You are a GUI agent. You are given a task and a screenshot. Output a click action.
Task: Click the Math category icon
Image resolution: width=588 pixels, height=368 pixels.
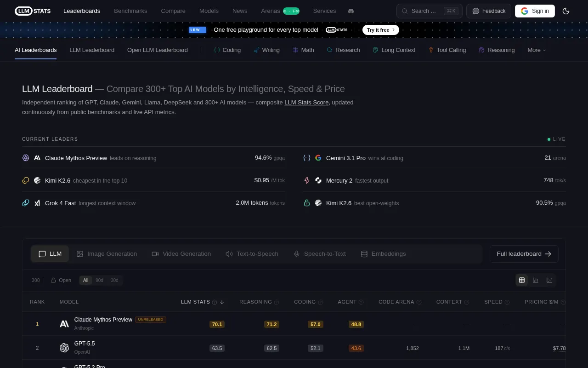pyautogui.click(x=295, y=50)
